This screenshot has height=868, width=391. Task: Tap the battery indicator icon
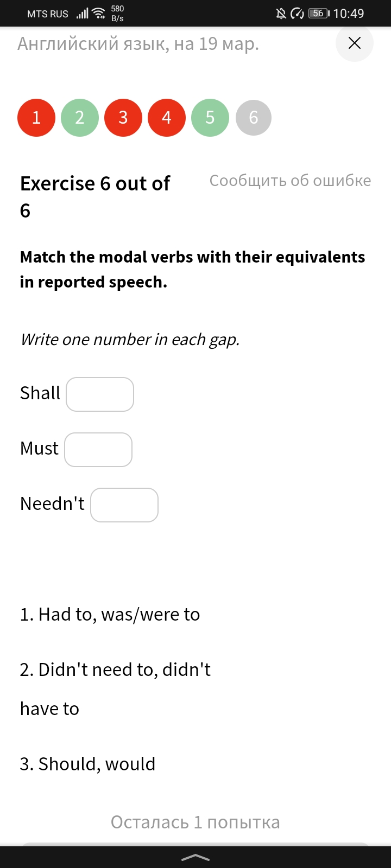tap(319, 14)
